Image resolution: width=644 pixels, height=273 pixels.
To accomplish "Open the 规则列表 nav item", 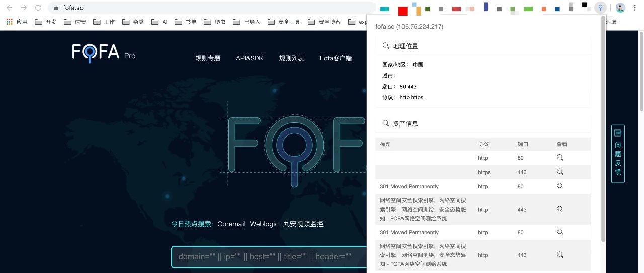I will pos(291,58).
